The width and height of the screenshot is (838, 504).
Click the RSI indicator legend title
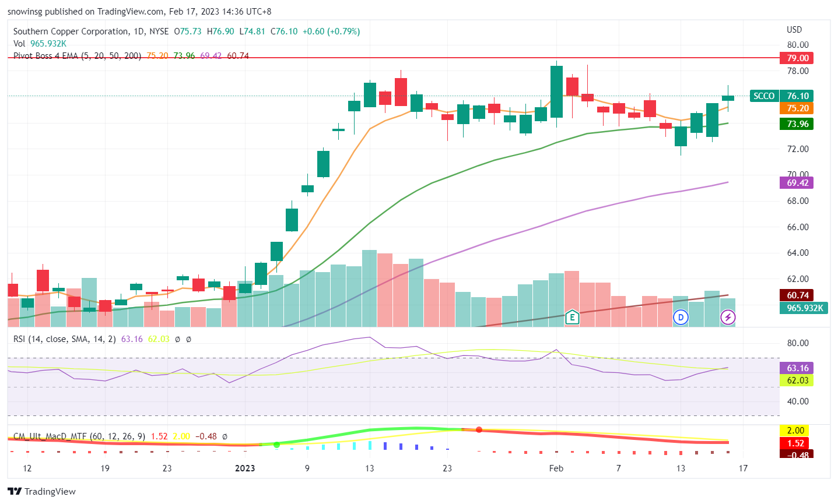point(64,339)
